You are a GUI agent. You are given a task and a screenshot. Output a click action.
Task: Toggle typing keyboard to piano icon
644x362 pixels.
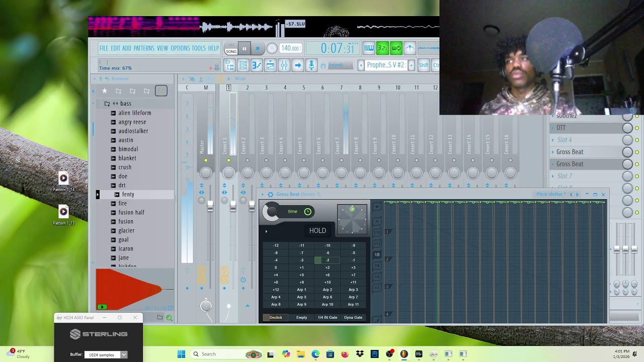pyautogui.click(x=369, y=48)
